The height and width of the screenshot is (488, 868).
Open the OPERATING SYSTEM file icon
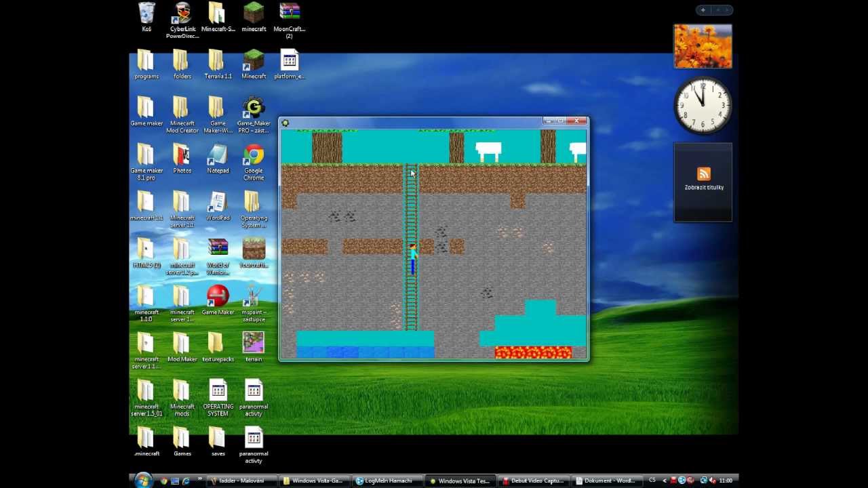coord(218,398)
